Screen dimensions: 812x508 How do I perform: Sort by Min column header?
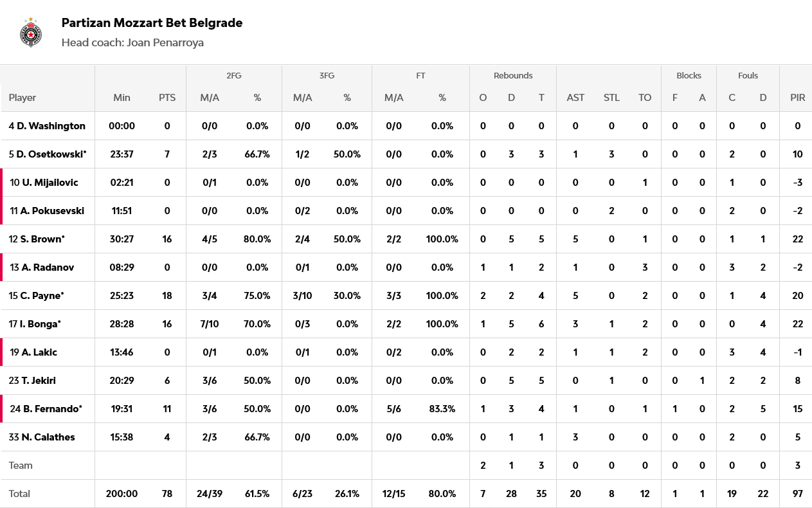pos(122,98)
